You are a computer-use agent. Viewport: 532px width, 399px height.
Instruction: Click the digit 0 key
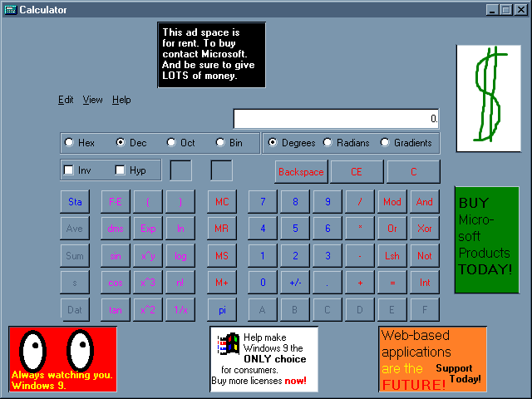pos(263,283)
